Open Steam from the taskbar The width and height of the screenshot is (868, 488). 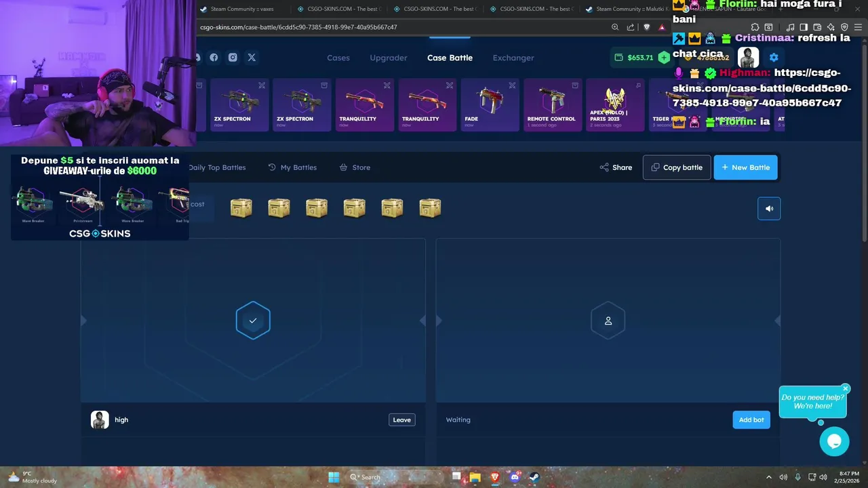coord(534,477)
